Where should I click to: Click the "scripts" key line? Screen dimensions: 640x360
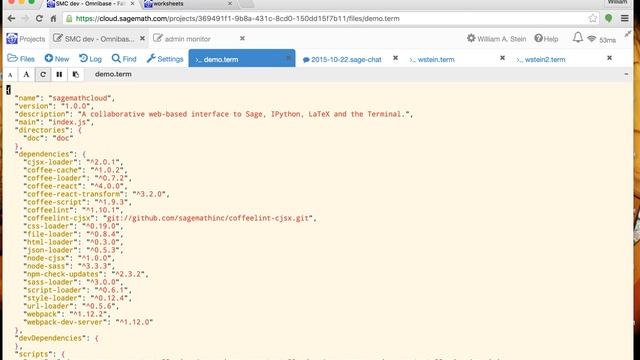[x=40, y=354]
